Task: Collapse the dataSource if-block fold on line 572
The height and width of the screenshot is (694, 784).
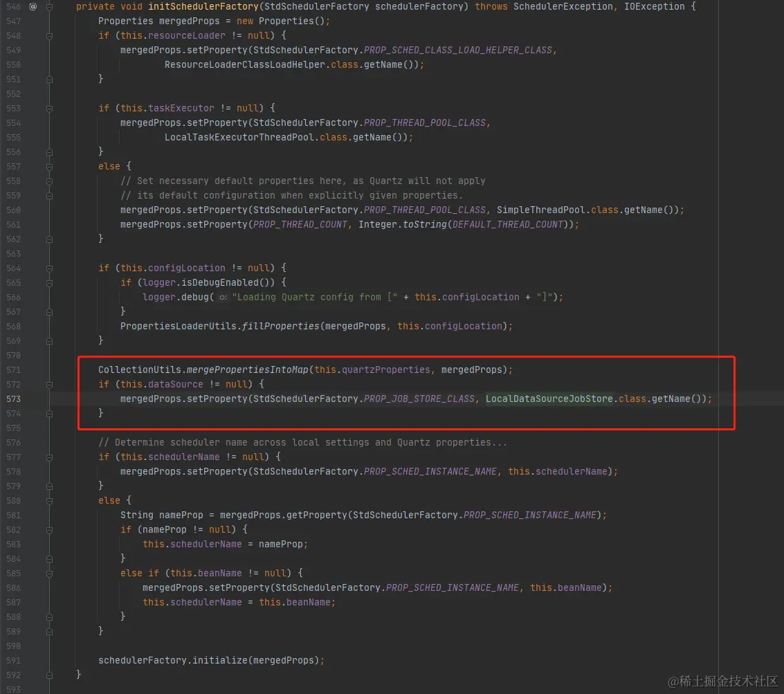Action: (50, 385)
